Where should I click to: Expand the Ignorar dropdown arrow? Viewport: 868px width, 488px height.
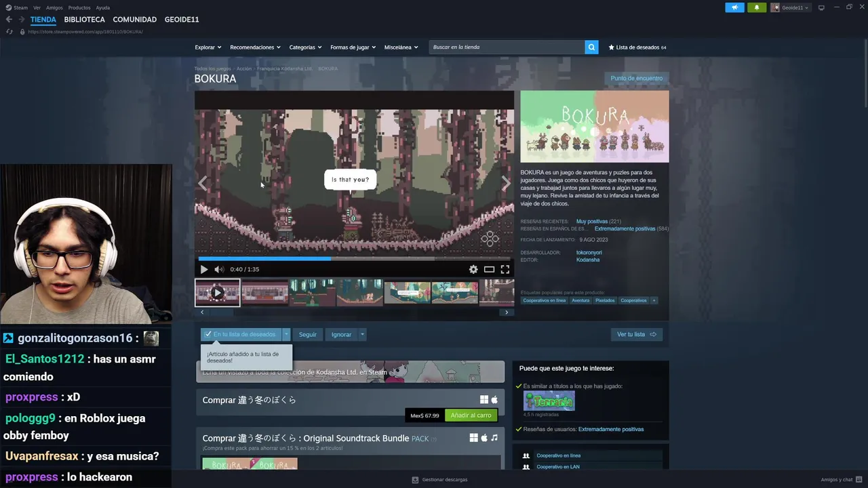tap(362, 334)
